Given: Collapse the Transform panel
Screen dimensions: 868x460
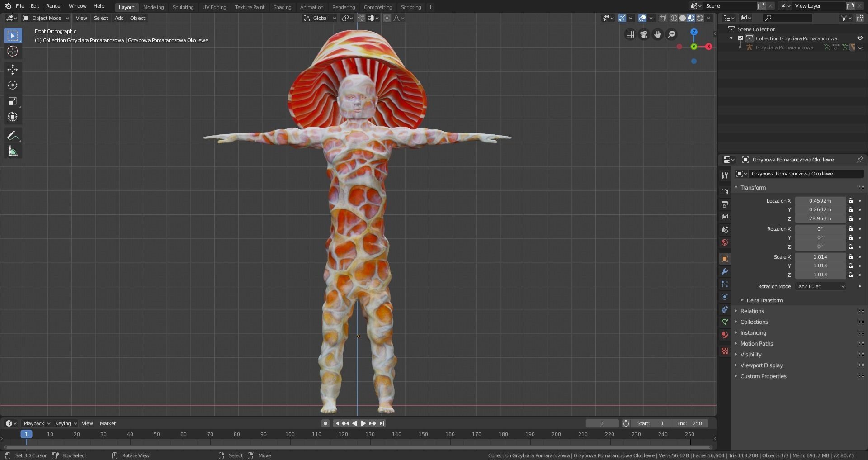Looking at the screenshot, I should tap(753, 187).
